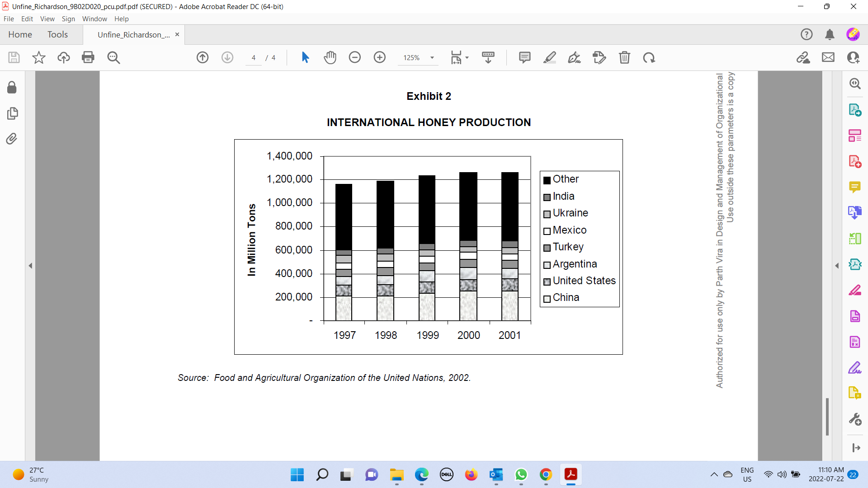Toggle document attachments pane
The height and width of the screenshot is (488, 868).
click(11, 139)
